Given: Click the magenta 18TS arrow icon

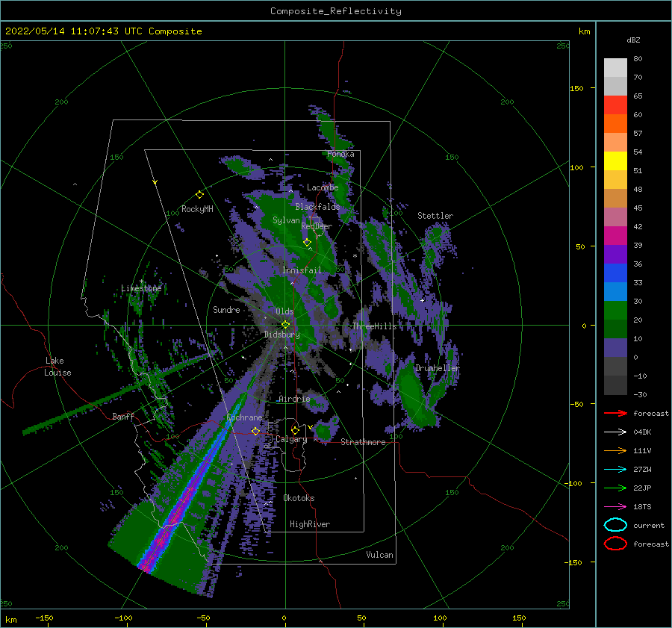Looking at the screenshot, I should click(x=615, y=507).
